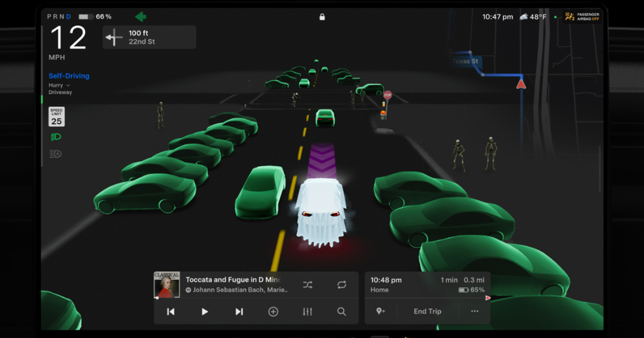Toggle the headlights indicator
Viewport: 644px width, 338px height.
point(56,136)
